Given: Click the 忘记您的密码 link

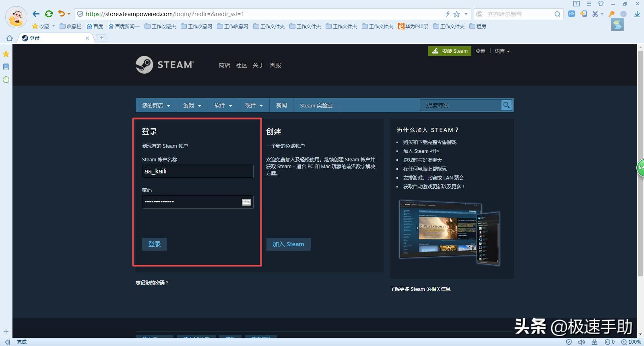Looking at the screenshot, I should tap(152, 283).
